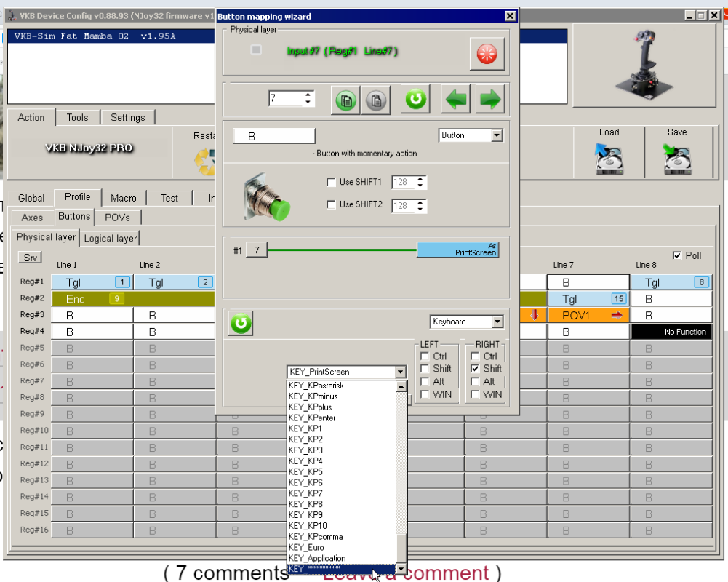728x582 pixels.
Task: Click the green left arrow previous button
Action: 457,99
